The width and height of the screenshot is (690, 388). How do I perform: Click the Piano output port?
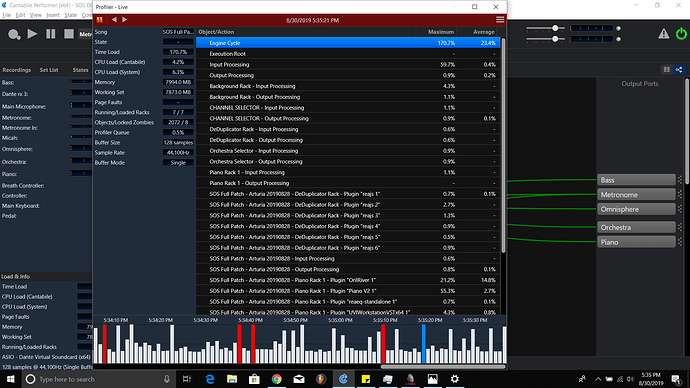coord(636,242)
